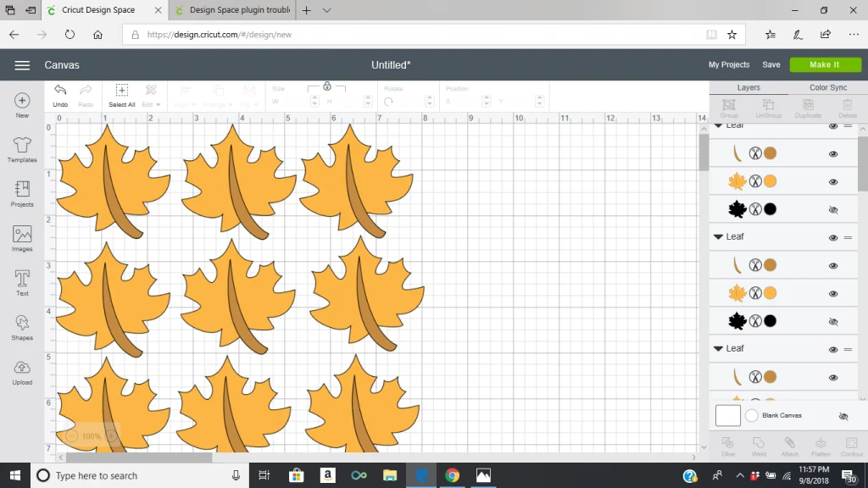Click the Blank Canvas white color swatch
The height and width of the screenshot is (488, 868).
pyautogui.click(x=727, y=415)
